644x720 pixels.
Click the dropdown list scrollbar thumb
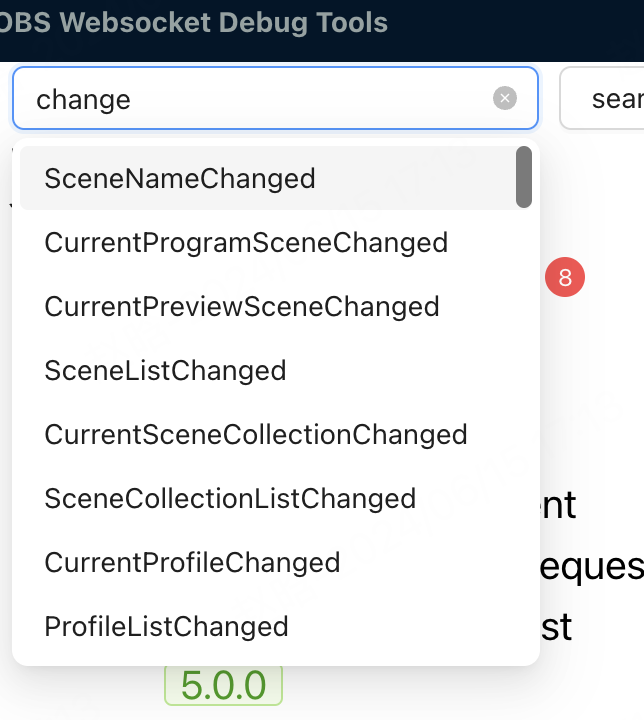(x=524, y=177)
